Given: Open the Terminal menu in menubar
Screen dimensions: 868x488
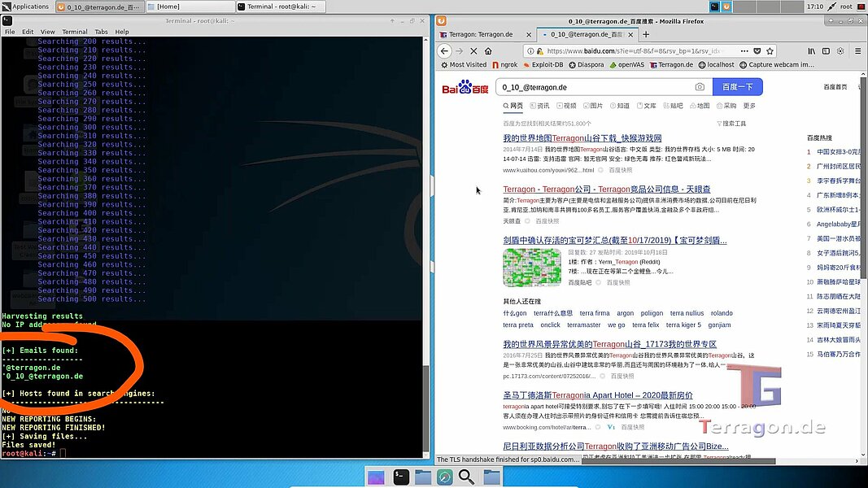Looking at the screenshot, I should [75, 32].
